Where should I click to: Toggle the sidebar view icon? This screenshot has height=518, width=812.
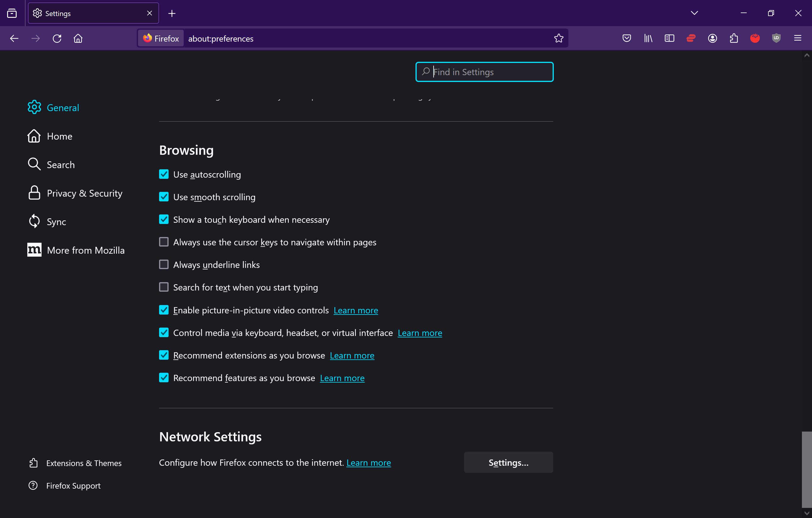[669, 38]
